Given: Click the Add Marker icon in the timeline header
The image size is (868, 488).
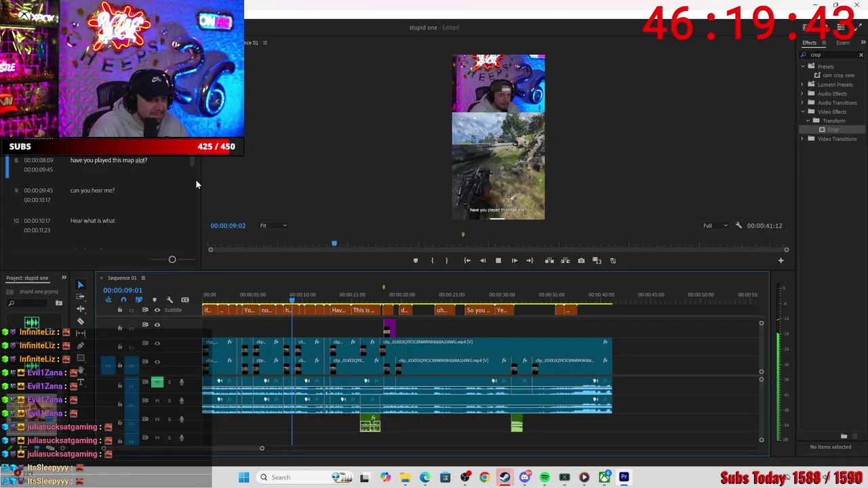Looking at the screenshot, I should pos(154,300).
